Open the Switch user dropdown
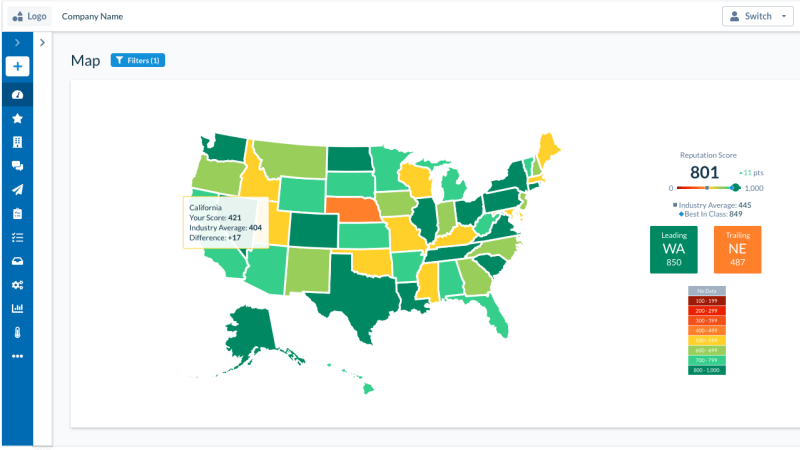 (x=757, y=16)
